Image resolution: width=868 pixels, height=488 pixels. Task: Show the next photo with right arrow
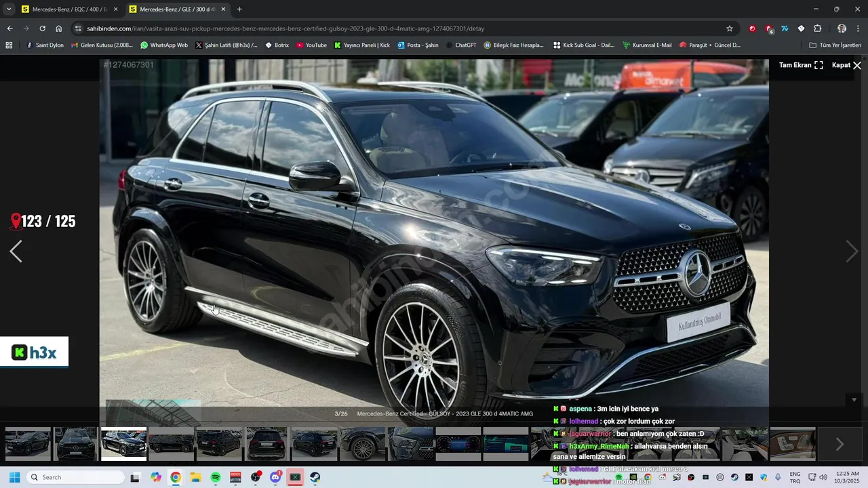852,251
